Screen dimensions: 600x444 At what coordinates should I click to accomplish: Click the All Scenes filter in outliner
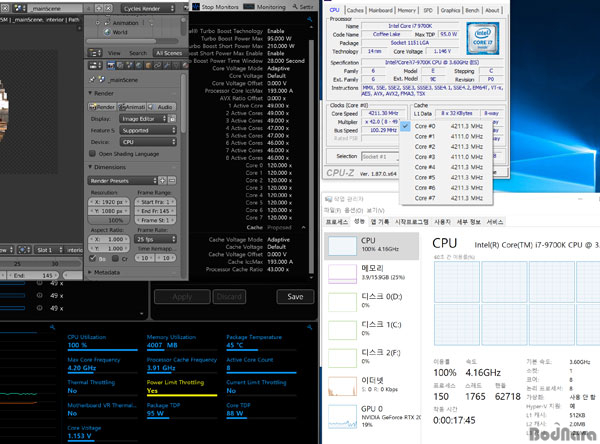tap(169, 53)
